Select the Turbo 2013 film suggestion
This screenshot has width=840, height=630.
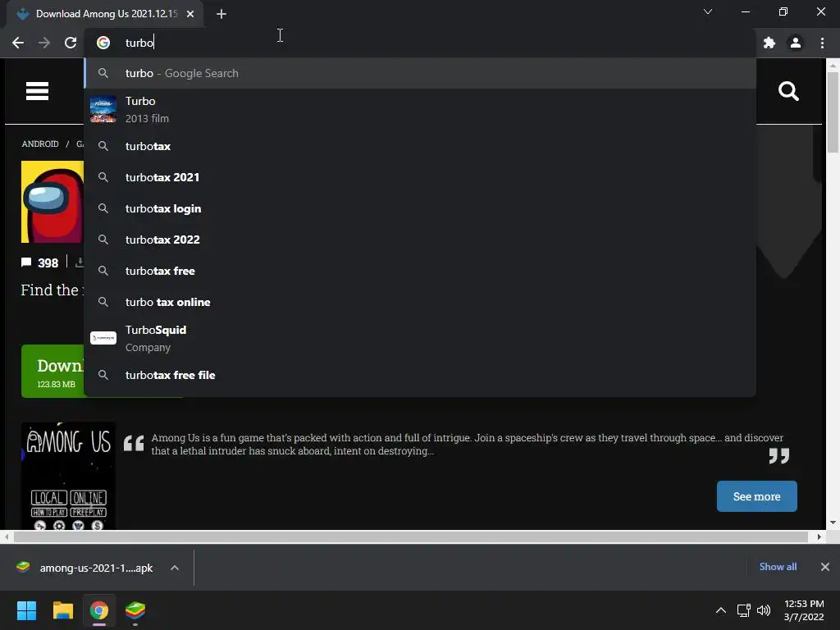click(x=419, y=109)
